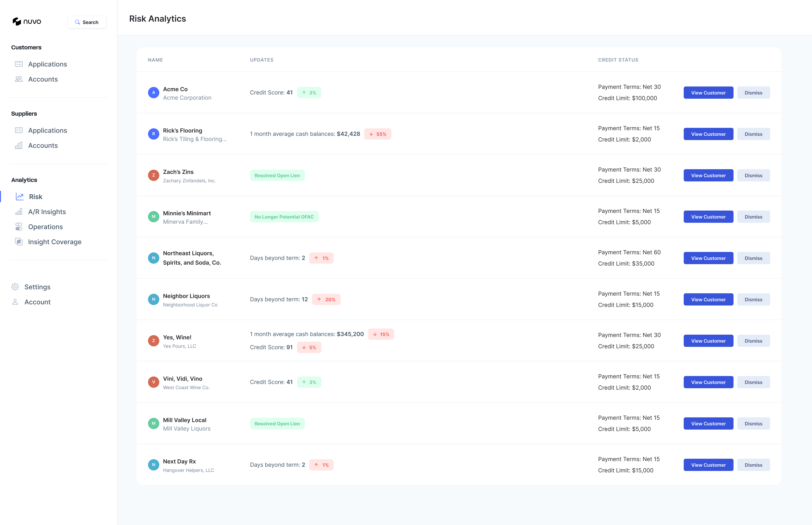Click the Minnie's Minimart avatar
Image resolution: width=812 pixels, height=525 pixels.
coord(153,217)
